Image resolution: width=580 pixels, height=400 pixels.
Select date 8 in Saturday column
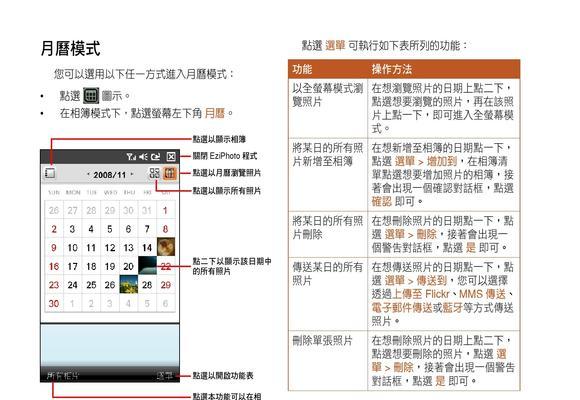tap(166, 229)
